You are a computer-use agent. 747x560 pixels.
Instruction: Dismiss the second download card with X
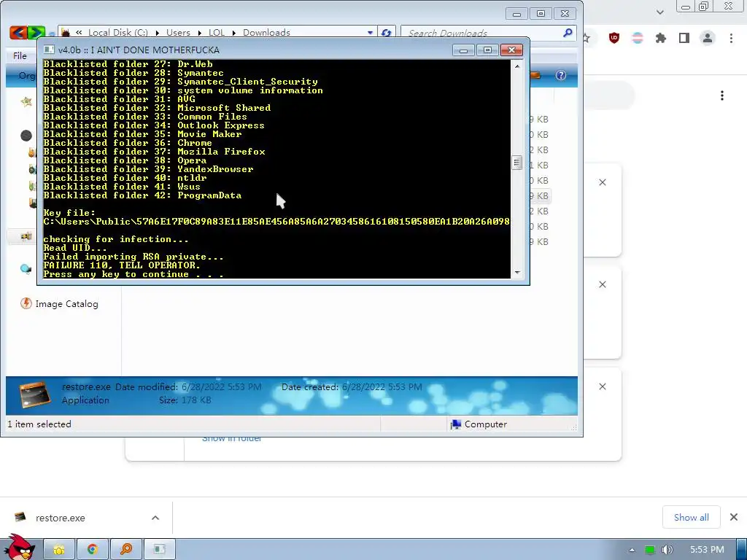click(x=603, y=285)
